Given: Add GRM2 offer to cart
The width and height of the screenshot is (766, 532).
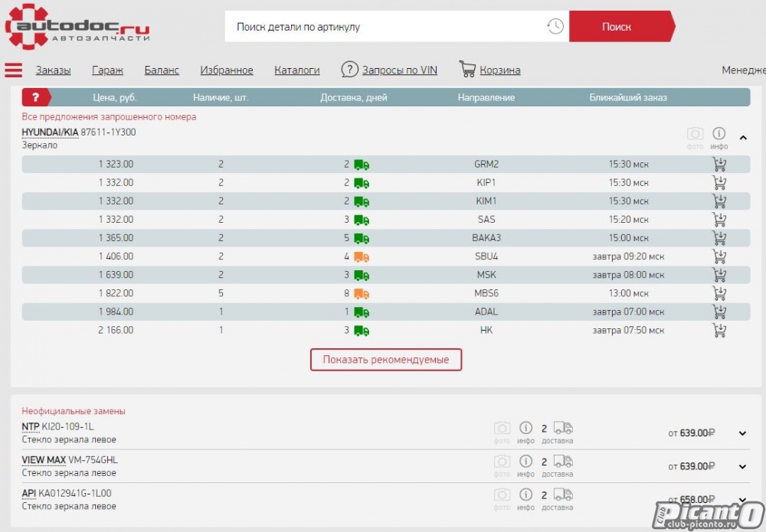Looking at the screenshot, I should click(719, 165).
